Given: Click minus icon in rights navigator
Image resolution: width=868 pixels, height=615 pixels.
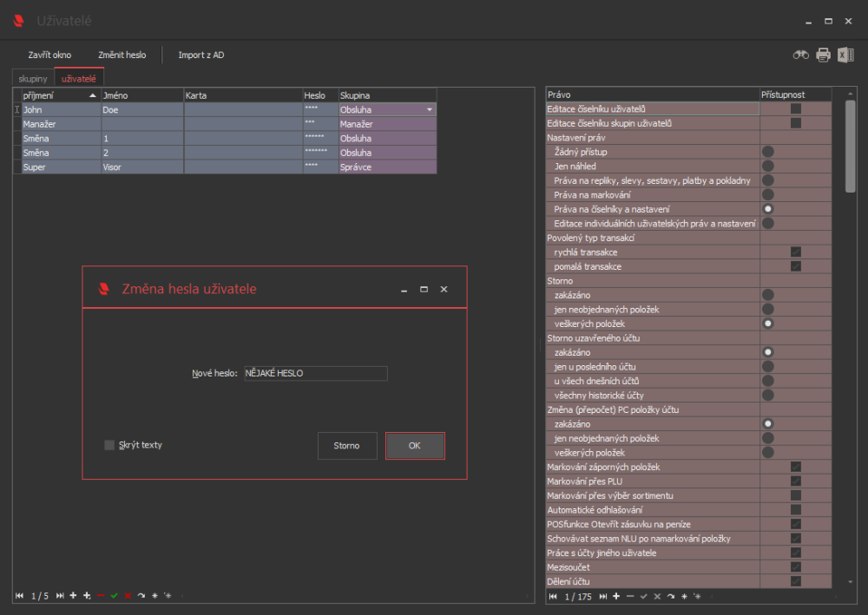Looking at the screenshot, I should [x=630, y=596].
